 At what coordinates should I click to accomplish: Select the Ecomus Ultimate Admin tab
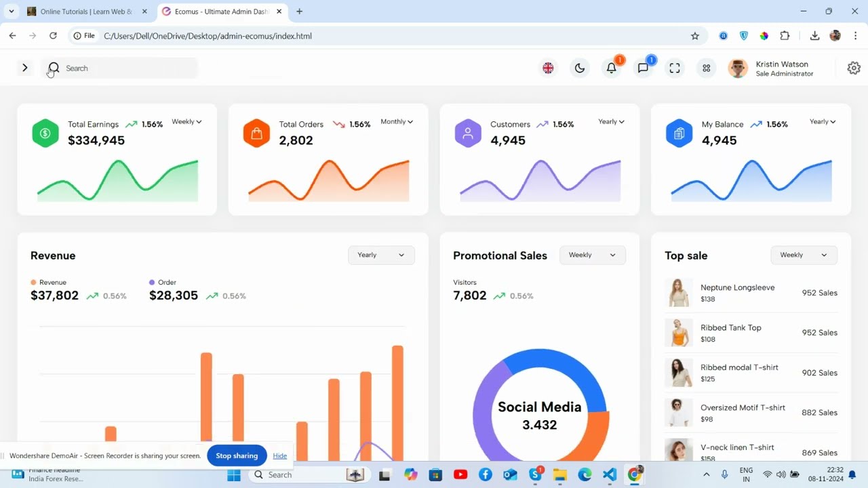222,12
